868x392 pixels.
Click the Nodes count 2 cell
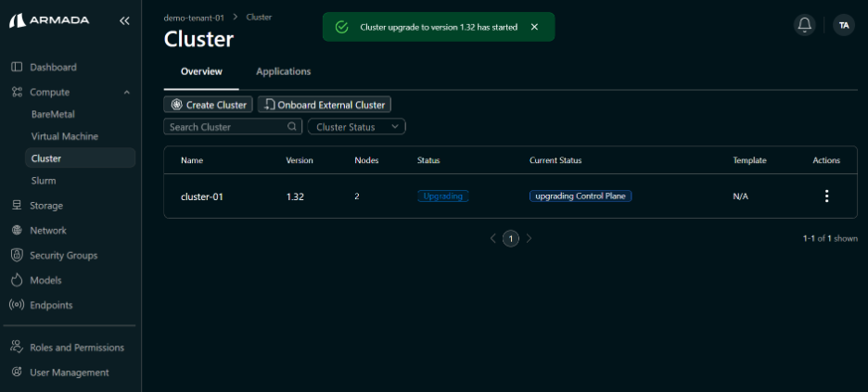coord(356,196)
